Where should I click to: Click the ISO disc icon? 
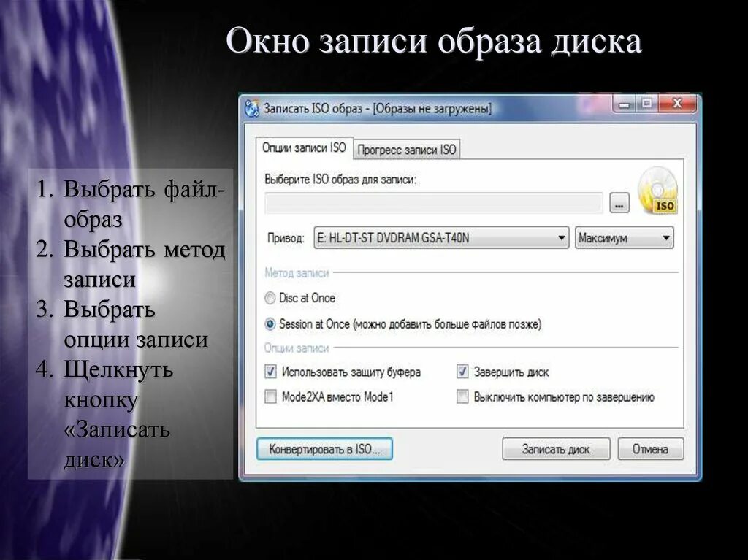[x=659, y=191]
